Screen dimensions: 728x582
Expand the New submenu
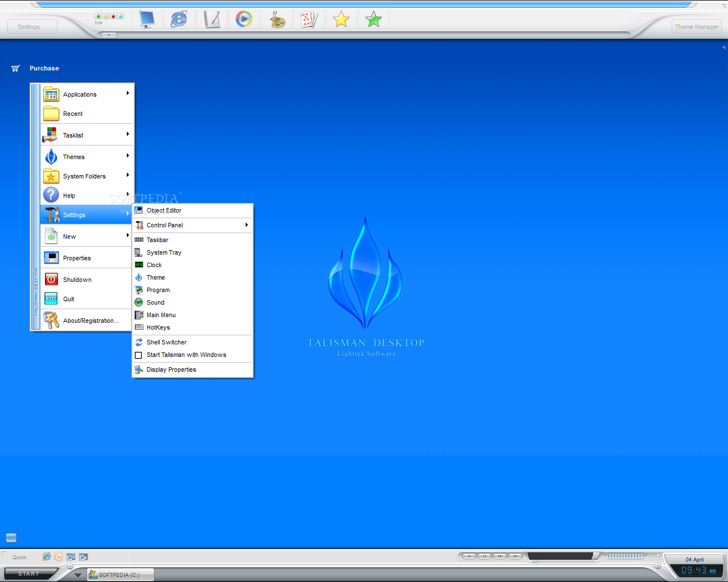87,236
